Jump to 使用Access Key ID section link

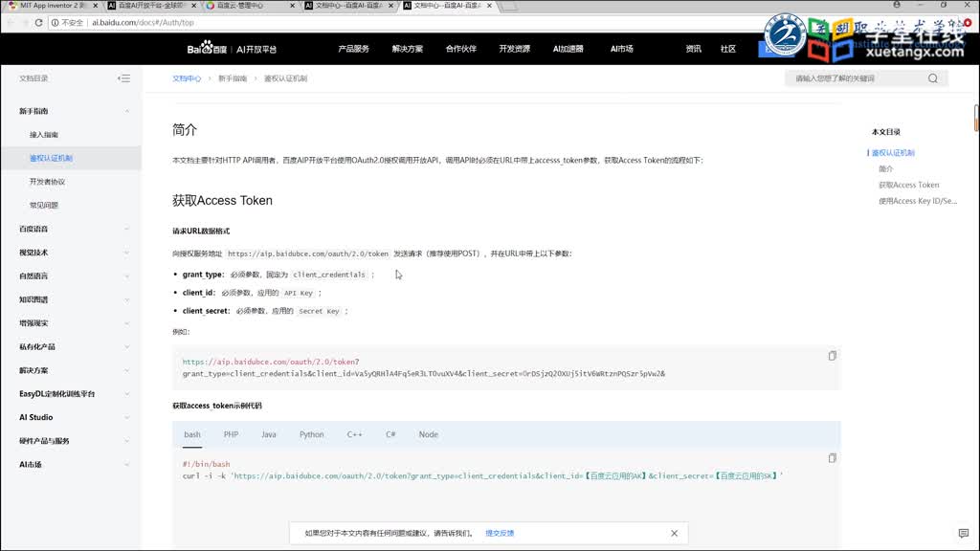[918, 201]
